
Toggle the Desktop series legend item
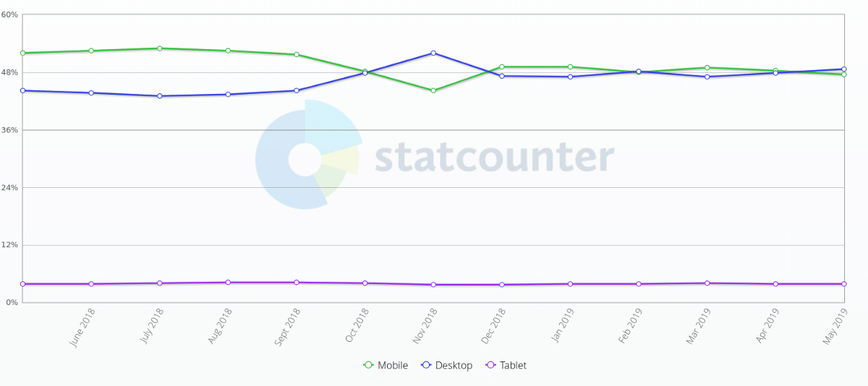pos(446,366)
